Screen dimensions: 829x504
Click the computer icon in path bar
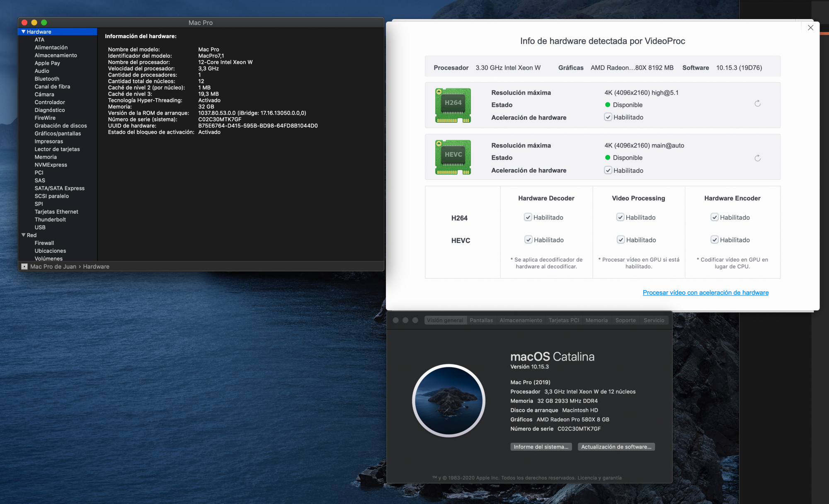coord(24,267)
